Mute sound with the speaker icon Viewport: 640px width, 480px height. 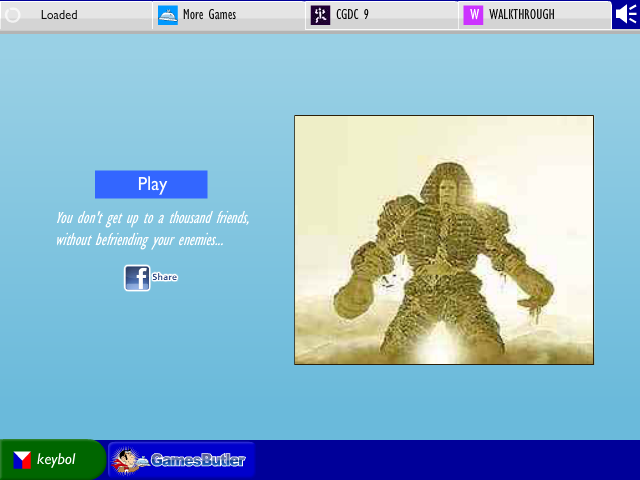(x=626, y=15)
